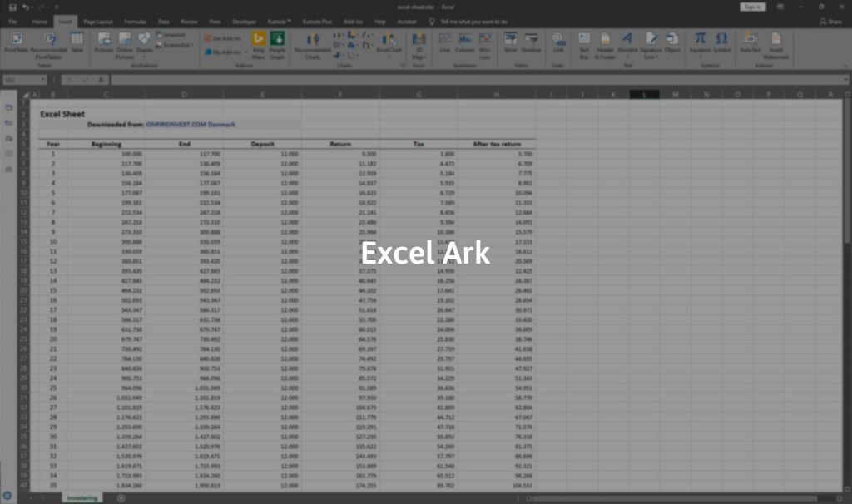Add a new worksheet
The height and width of the screenshot is (504, 852).
pyautogui.click(x=121, y=497)
